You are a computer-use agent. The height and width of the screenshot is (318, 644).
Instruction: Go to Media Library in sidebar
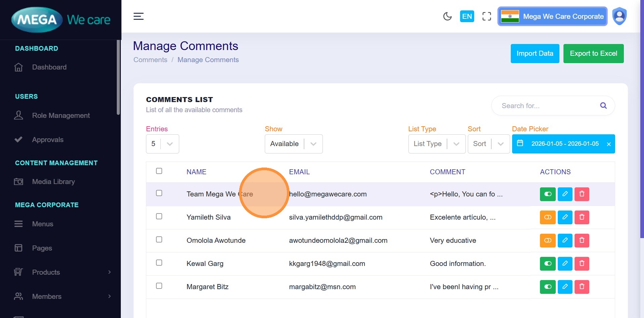tap(53, 182)
